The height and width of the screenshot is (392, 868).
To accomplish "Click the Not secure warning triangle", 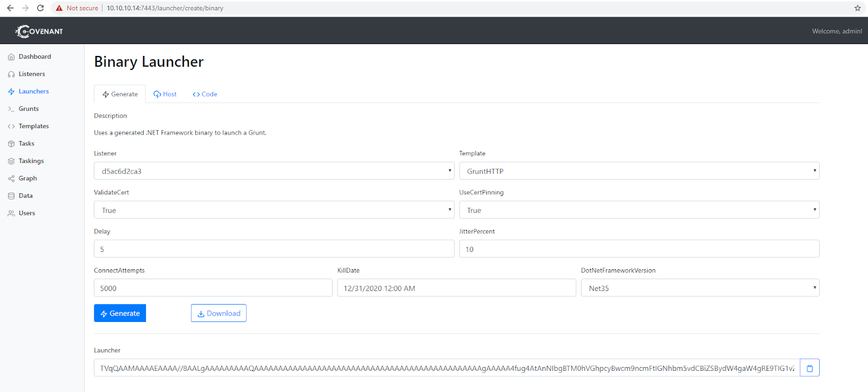I will point(59,8).
